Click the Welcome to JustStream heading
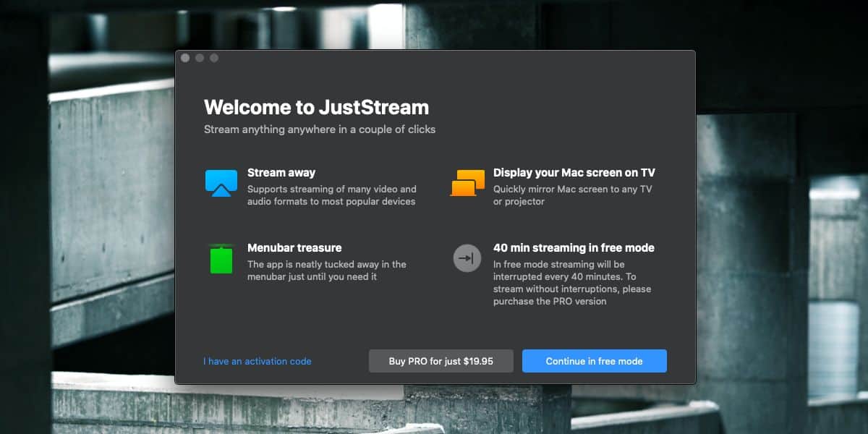Screen dimensions: 868x434 316,108
